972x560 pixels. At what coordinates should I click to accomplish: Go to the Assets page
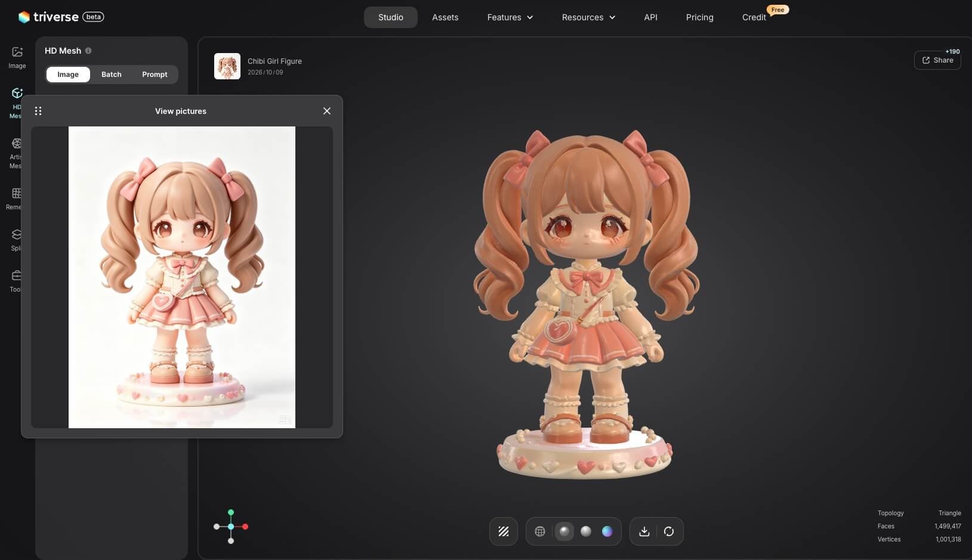(445, 17)
